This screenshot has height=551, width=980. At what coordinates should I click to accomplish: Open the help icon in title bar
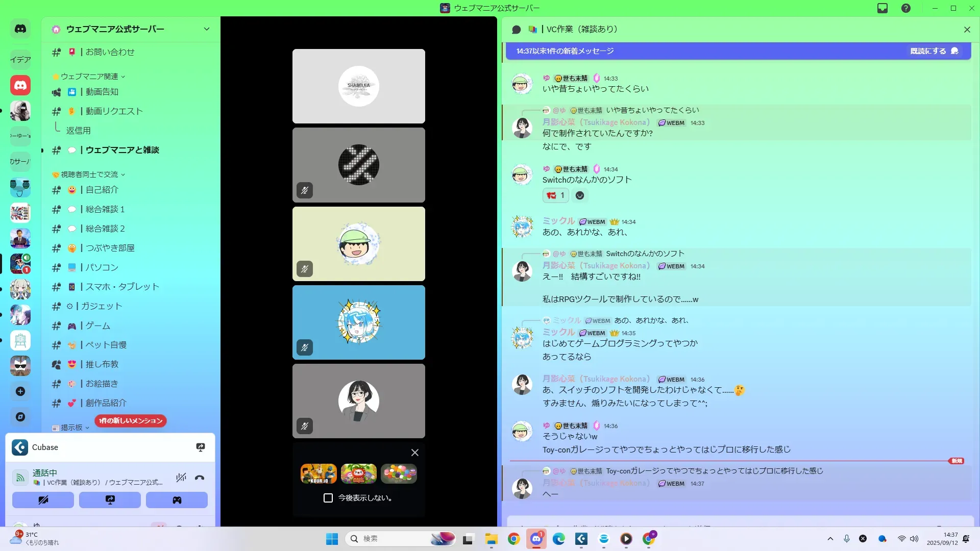coord(906,8)
